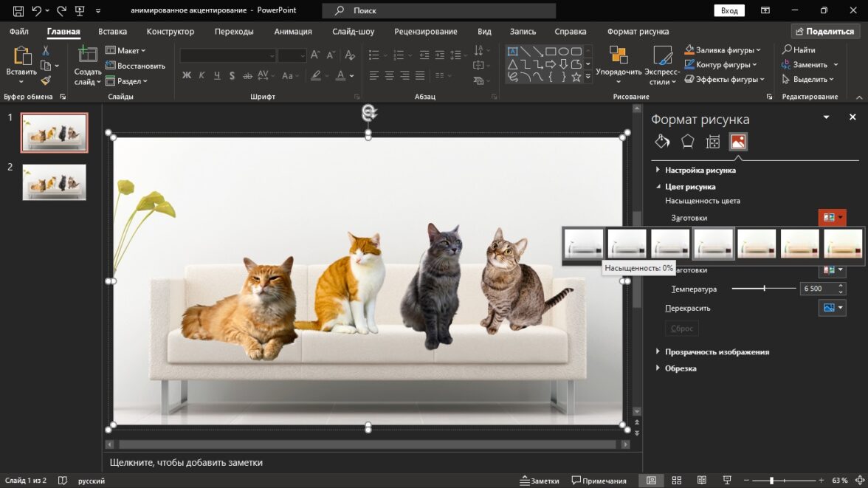Click the Format Painter brush icon

[x=46, y=80]
